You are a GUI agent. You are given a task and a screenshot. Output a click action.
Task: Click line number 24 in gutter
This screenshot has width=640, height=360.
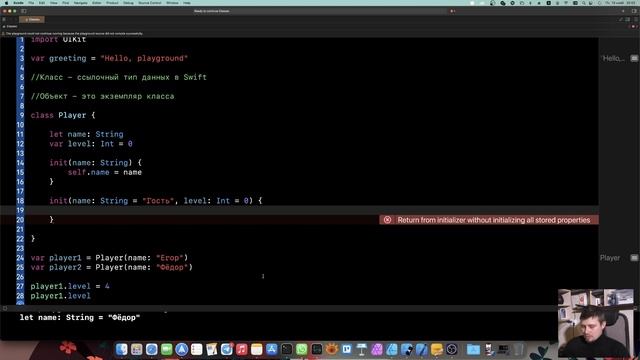(x=20, y=258)
